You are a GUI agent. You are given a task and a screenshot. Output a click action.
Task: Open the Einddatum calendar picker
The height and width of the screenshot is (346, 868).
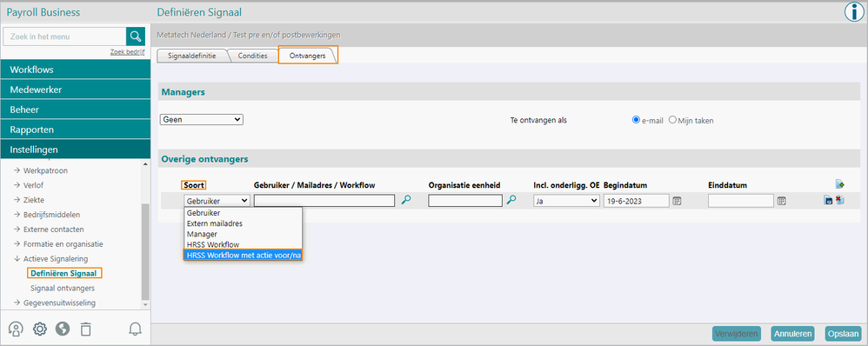pyautogui.click(x=781, y=201)
